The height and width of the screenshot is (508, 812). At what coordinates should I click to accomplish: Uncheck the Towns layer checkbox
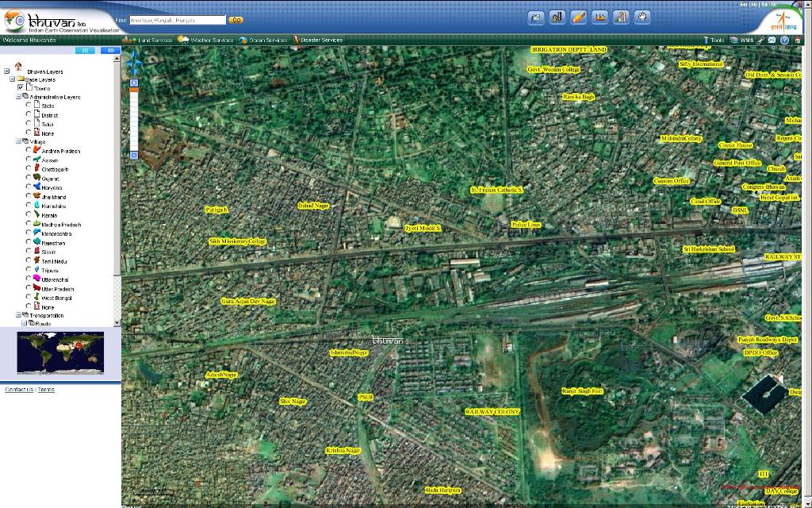[x=21, y=87]
